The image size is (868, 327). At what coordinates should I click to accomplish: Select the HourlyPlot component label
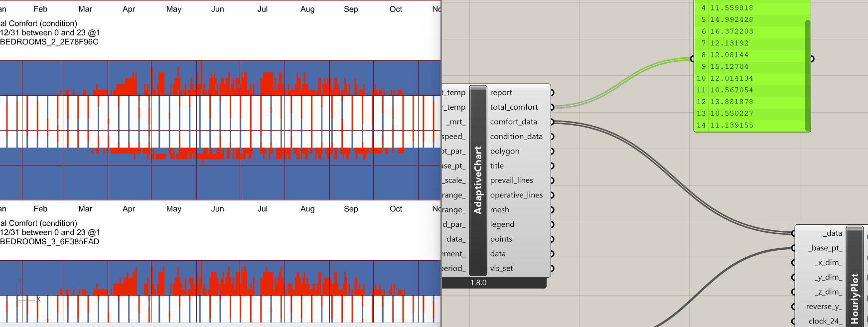pos(855,298)
